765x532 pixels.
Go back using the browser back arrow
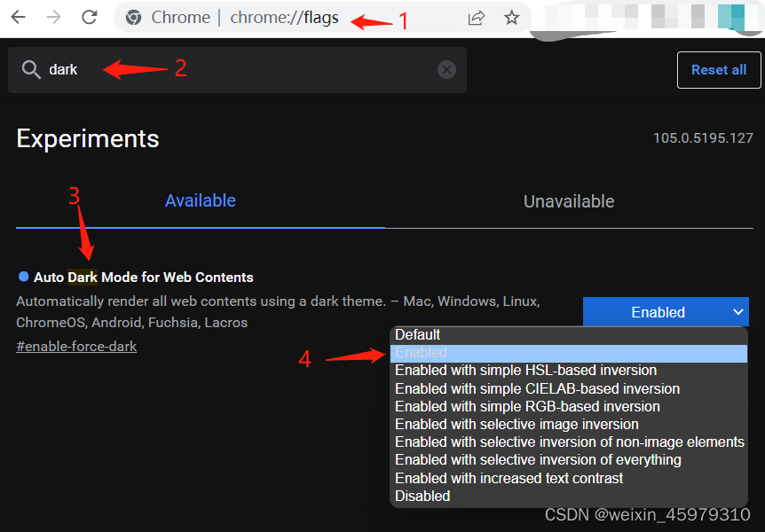pyautogui.click(x=18, y=17)
